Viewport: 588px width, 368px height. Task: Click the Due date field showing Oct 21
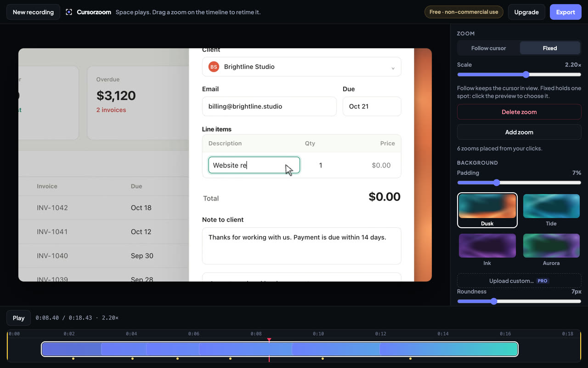pyautogui.click(x=372, y=106)
